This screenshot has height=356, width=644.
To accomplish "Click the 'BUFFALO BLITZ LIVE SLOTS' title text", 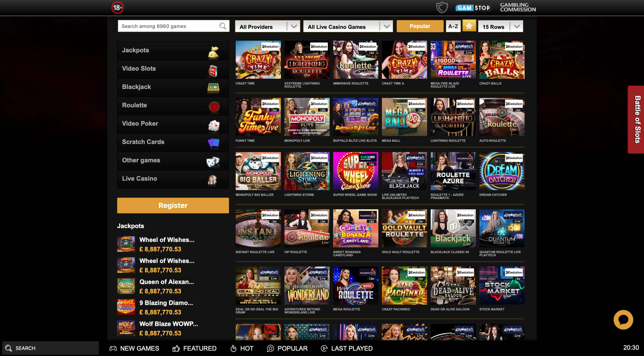I will click(x=355, y=141).
